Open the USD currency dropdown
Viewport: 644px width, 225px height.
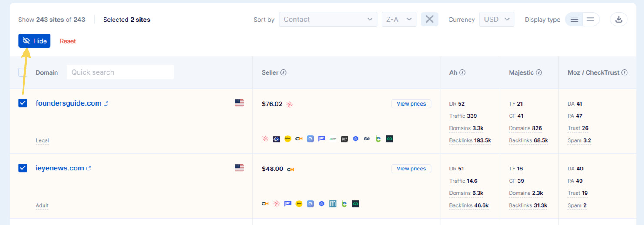(496, 19)
